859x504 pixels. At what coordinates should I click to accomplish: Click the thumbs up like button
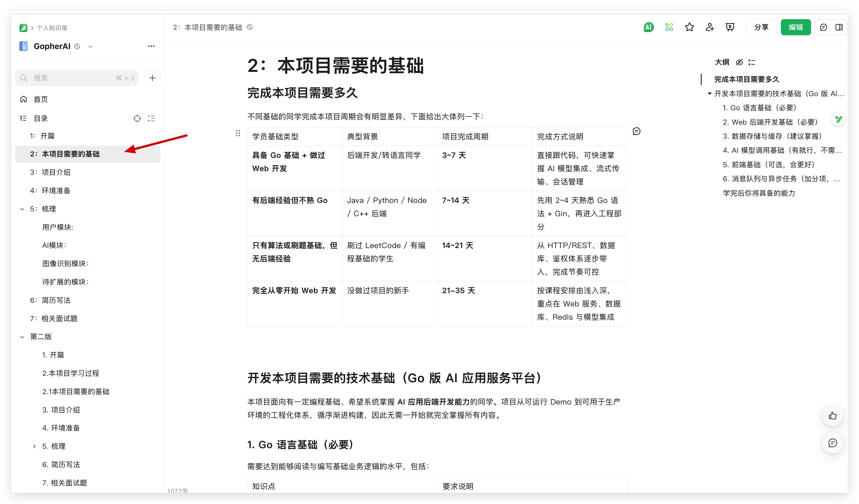click(x=832, y=416)
